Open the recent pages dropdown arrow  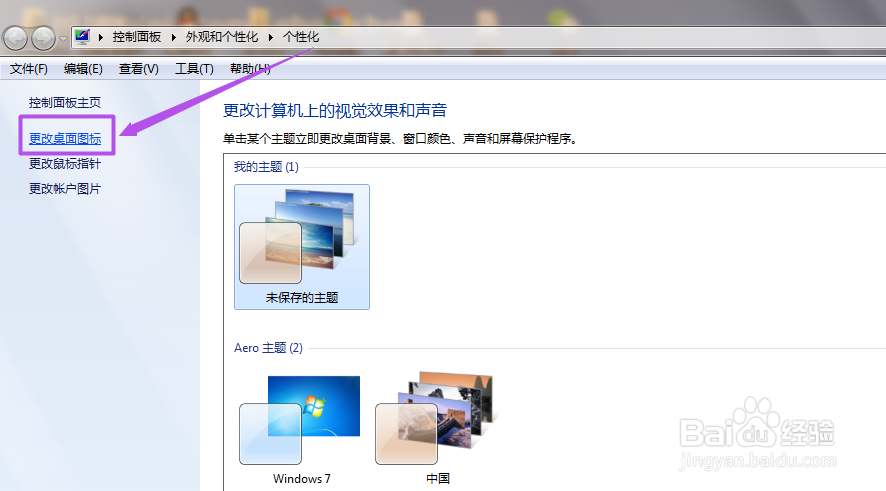(x=63, y=39)
